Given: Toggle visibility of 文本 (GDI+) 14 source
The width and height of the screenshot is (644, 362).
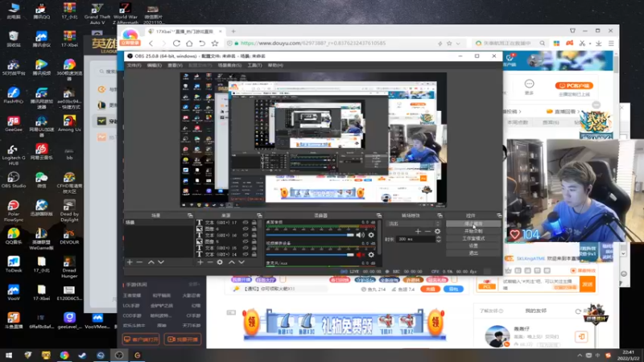Looking at the screenshot, I should click(x=246, y=254).
